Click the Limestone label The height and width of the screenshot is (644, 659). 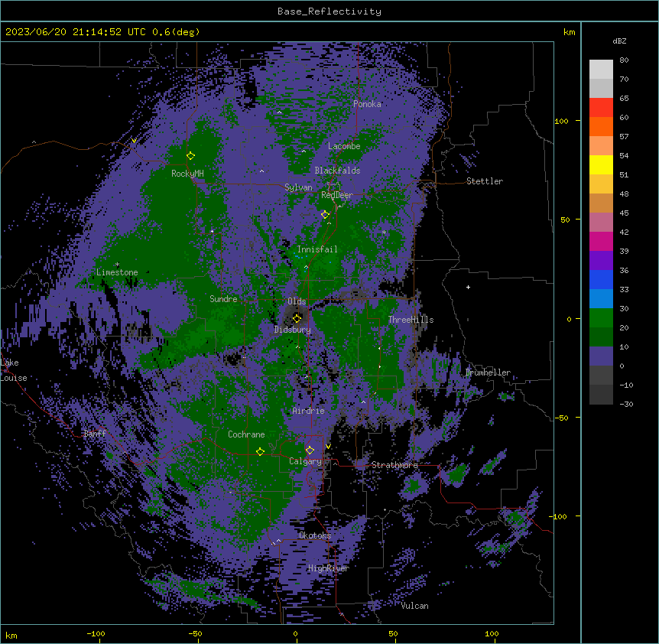[x=117, y=272]
